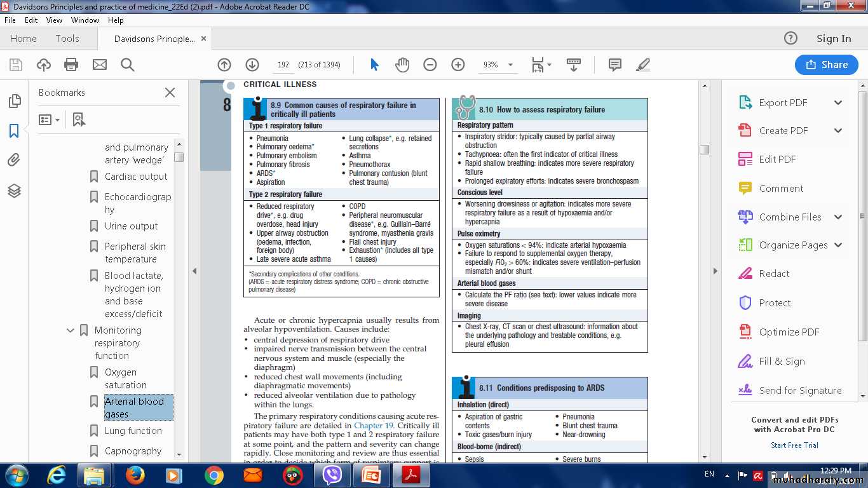Screen dimensions: 868x488
Task: Click the page number input field
Action: tap(283, 65)
